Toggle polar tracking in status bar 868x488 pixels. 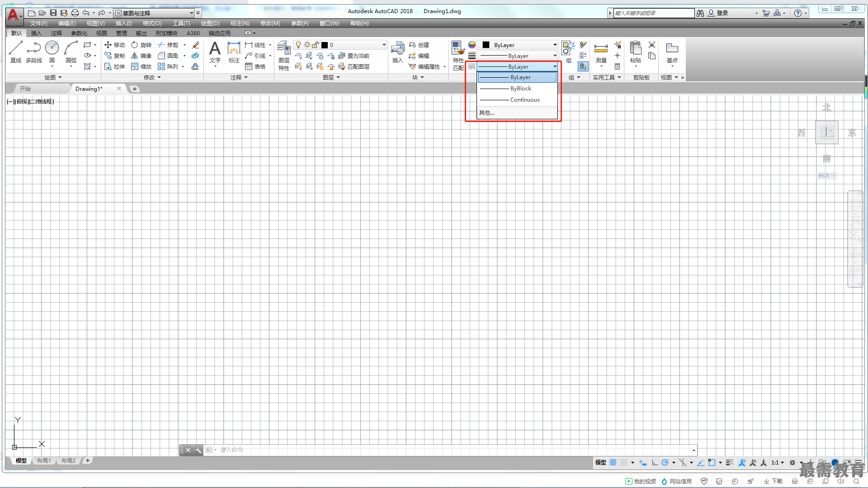point(665,462)
